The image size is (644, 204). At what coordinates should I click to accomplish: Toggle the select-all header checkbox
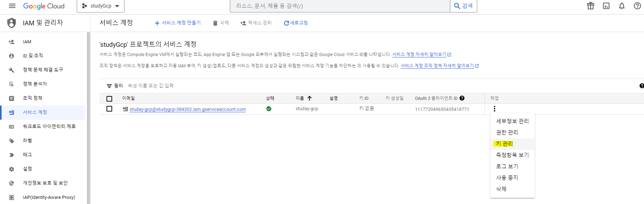click(109, 99)
